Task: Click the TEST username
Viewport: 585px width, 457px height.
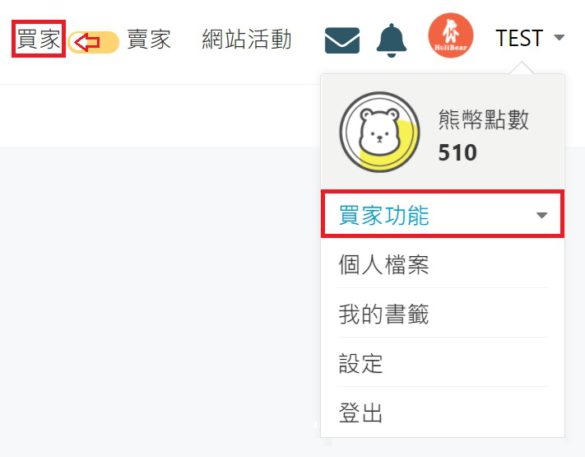Action: (519, 38)
